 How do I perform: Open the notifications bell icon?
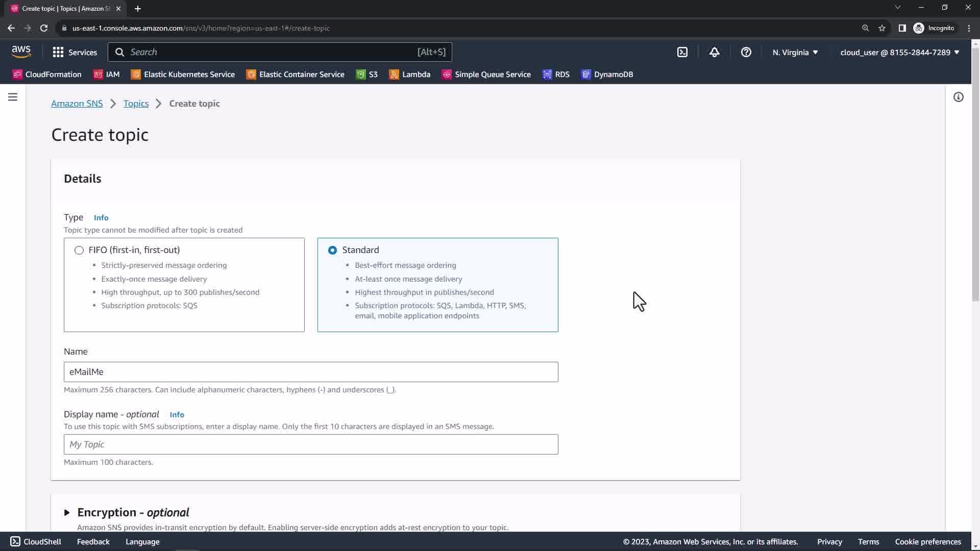pyautogui.click(x=714, y=52)
